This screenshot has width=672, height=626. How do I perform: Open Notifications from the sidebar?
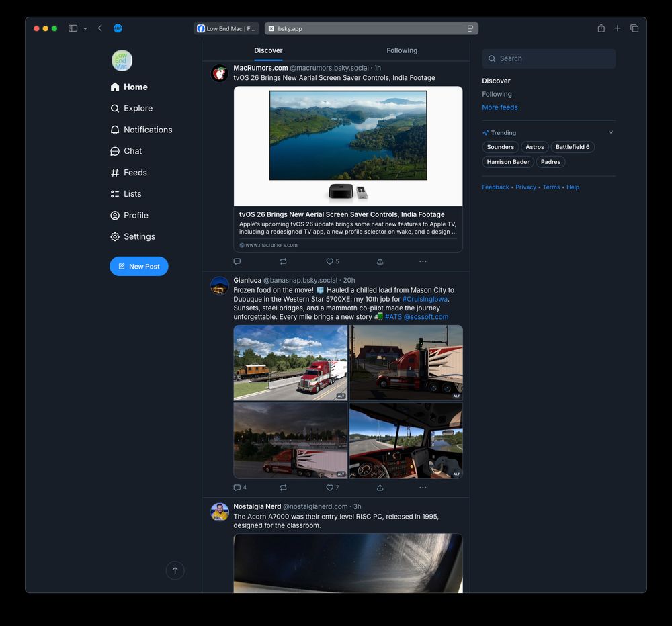coord(141,130)
